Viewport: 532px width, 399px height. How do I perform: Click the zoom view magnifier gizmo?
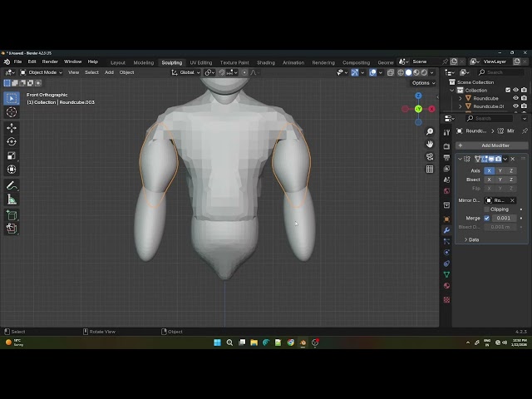[x=430, y=131]
